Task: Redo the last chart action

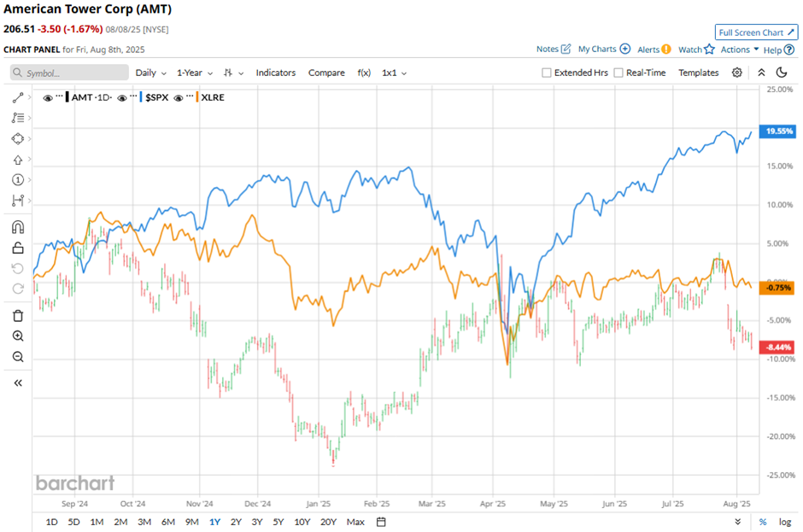Action: [18, 289]
